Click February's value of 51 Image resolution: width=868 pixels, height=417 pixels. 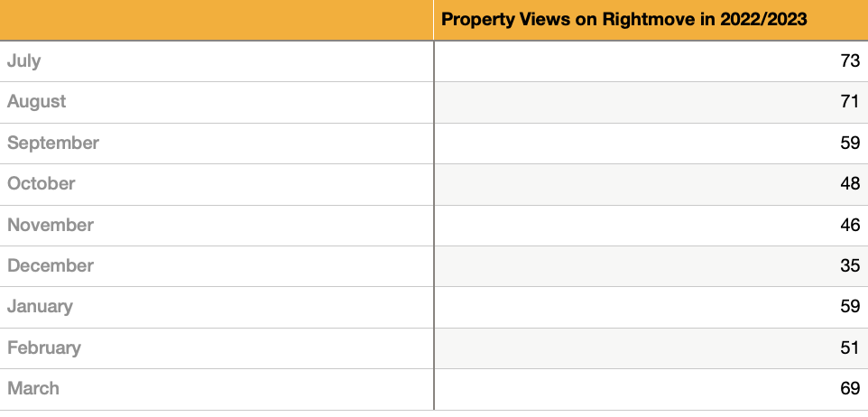point(850,347)
